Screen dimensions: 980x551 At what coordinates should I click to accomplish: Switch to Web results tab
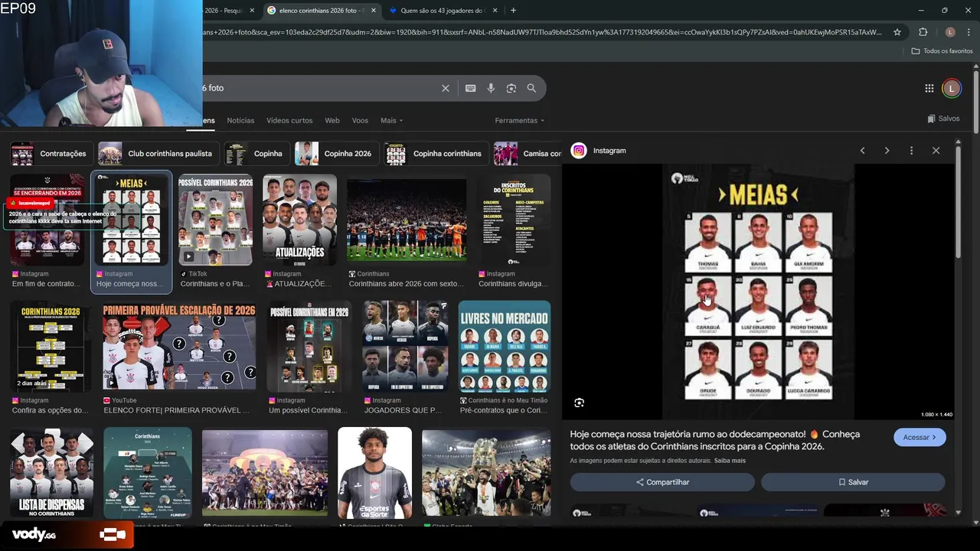[x=332, y=121]
